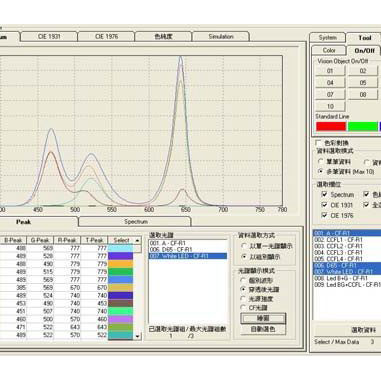Open the Color sub-tab
This screenshot has height=381, width=381.
tap(329, 50)
